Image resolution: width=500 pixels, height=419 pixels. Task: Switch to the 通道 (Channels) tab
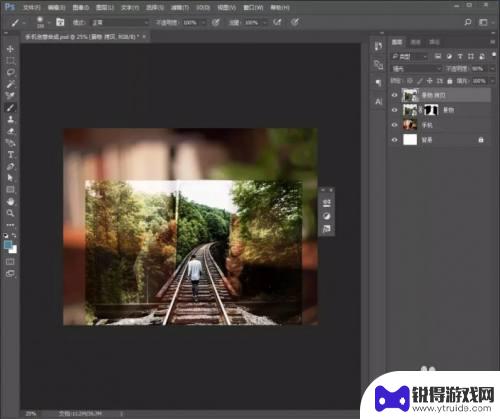point(415,42)
